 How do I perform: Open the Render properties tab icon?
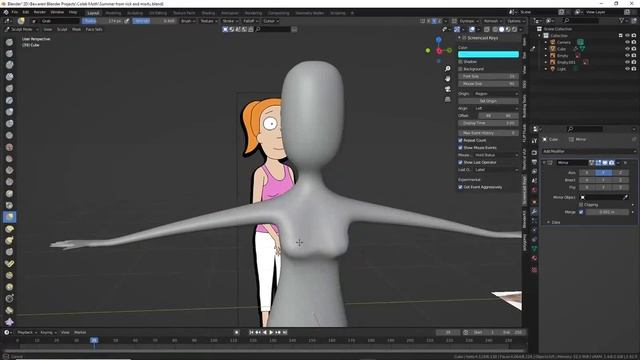(x=534, y=152)
